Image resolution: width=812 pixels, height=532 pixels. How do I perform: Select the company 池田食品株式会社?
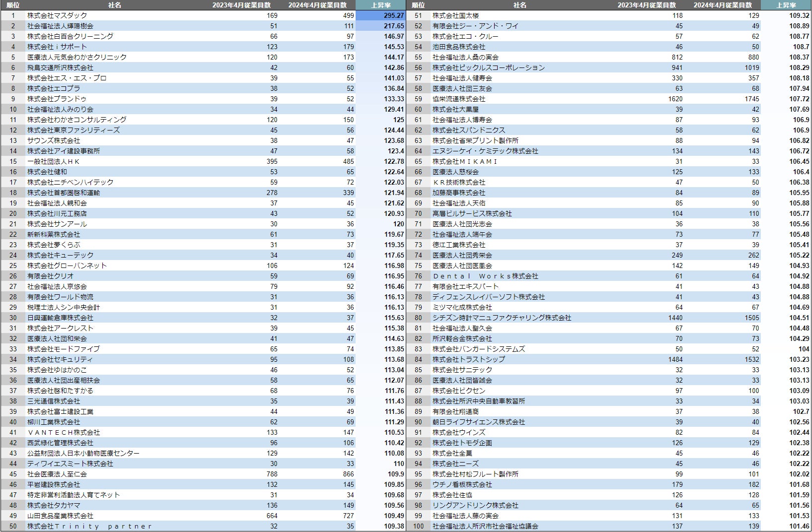pos(459,47)
